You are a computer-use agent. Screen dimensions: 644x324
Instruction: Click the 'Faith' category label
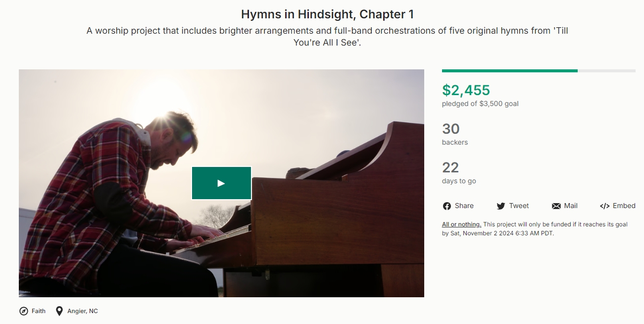(38, 311)
